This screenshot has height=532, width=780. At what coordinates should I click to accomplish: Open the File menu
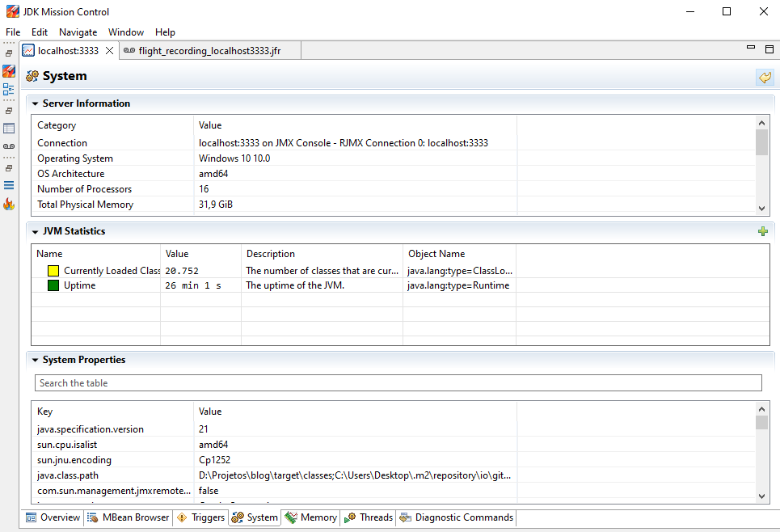point(13,32)
